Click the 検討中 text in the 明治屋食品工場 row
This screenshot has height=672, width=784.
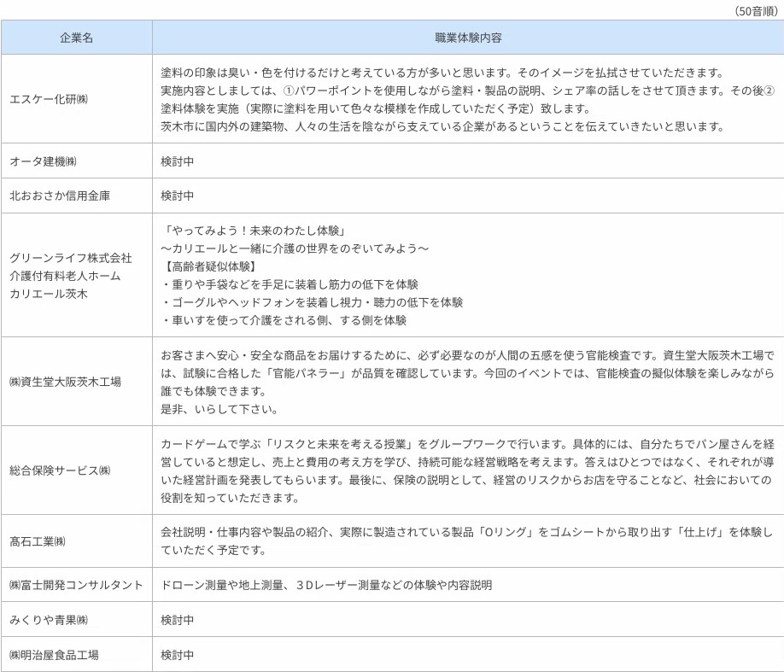[x=178, y=655]
